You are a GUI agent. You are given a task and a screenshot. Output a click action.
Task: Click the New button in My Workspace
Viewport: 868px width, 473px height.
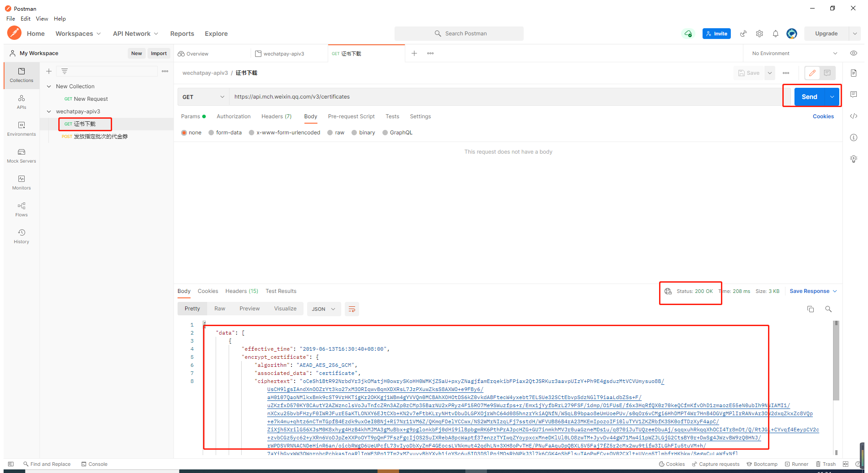coord(137,53)
